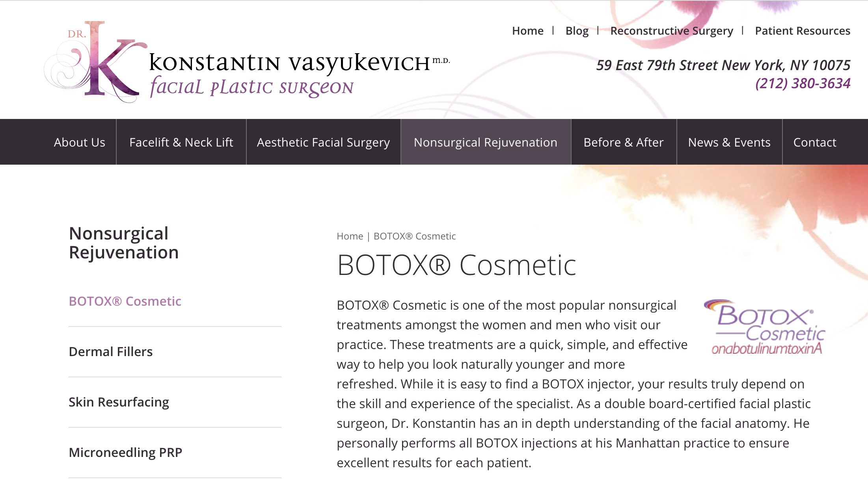Open Aesthetic Facial Surgery menu
The height and width of the screenshot is (479, 868).
click(323, 142)
